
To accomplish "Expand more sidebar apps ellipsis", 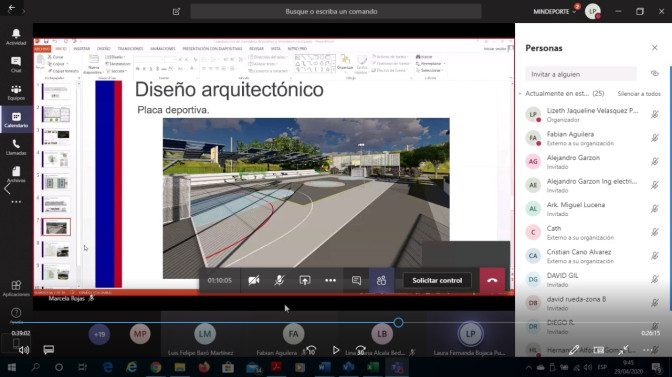I will pyautogui.click(x=16, y=202).
